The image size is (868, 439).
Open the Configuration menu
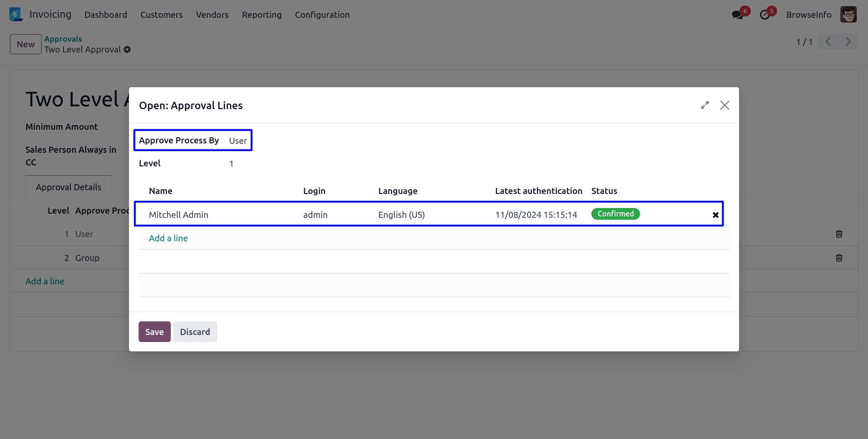click(x=322, y=15)
